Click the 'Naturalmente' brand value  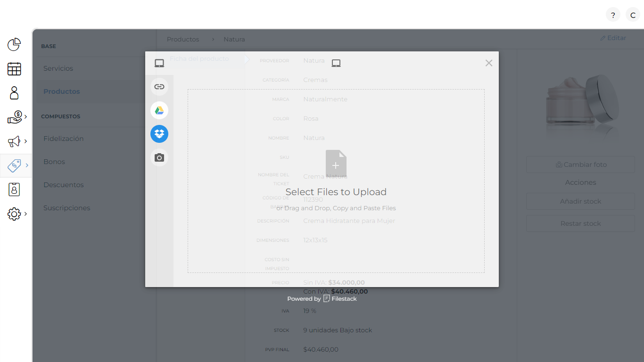click(325, 99)
